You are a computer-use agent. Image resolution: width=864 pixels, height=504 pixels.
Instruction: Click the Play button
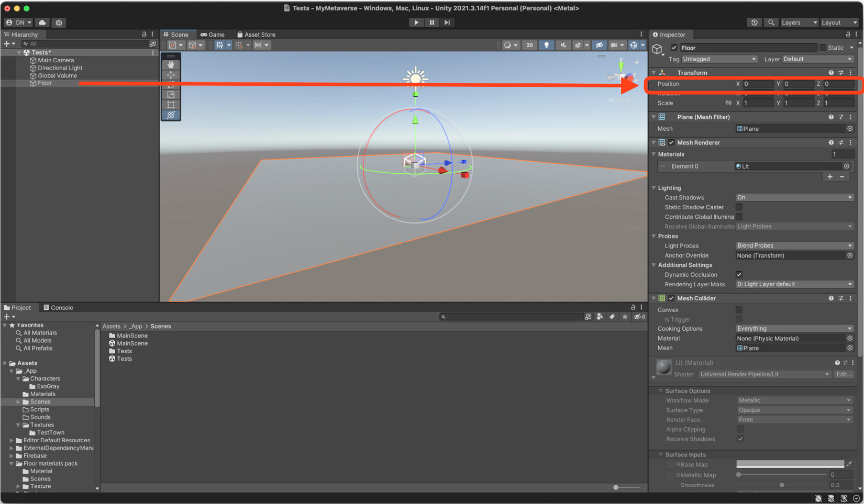(x=416, y=23)
